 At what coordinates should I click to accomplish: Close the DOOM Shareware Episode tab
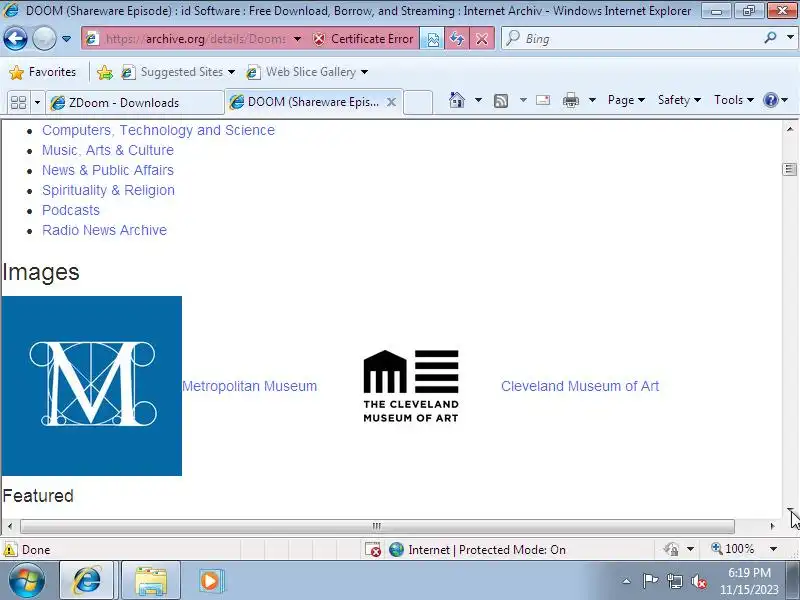point(391,102)
